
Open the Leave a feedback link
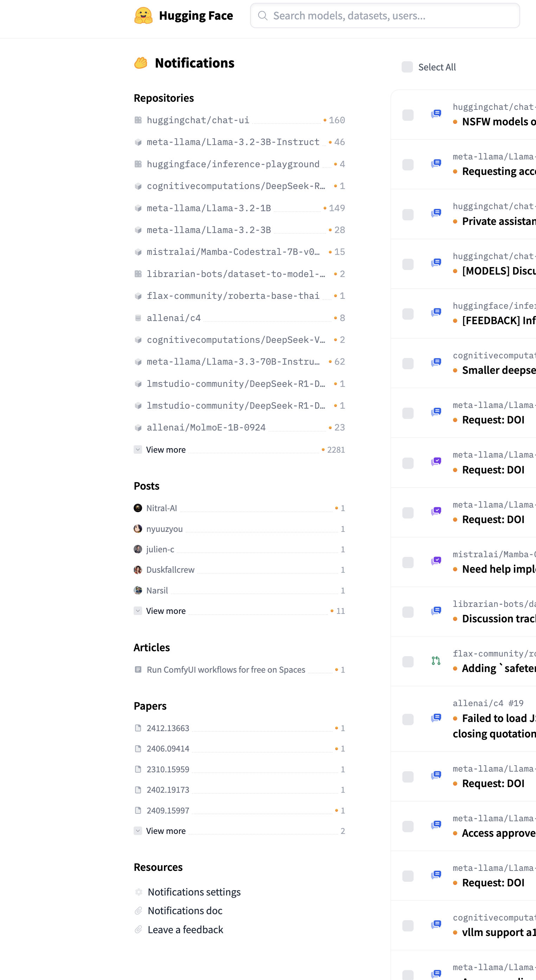(x=185, y=929)
